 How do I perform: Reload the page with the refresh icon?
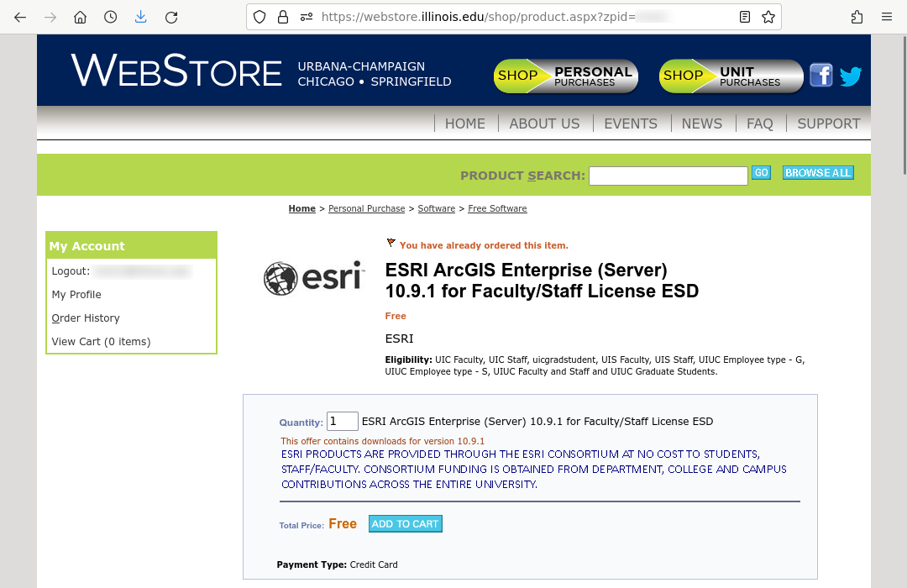tap(171, 17)
